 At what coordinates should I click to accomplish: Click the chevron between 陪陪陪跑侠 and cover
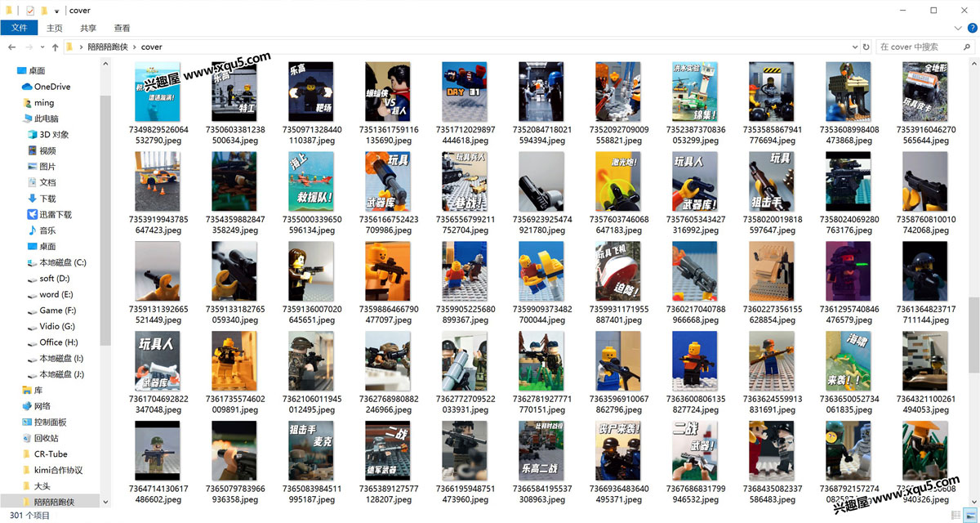click(135, 47)
